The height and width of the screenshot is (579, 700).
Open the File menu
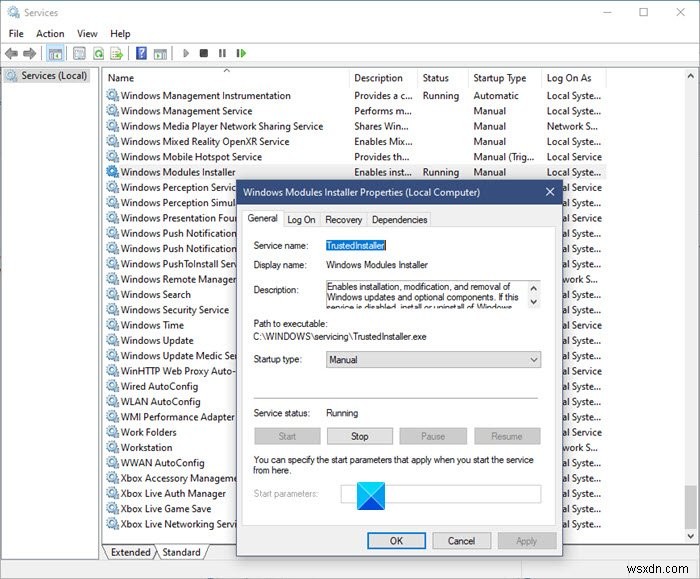coord(16,33)
